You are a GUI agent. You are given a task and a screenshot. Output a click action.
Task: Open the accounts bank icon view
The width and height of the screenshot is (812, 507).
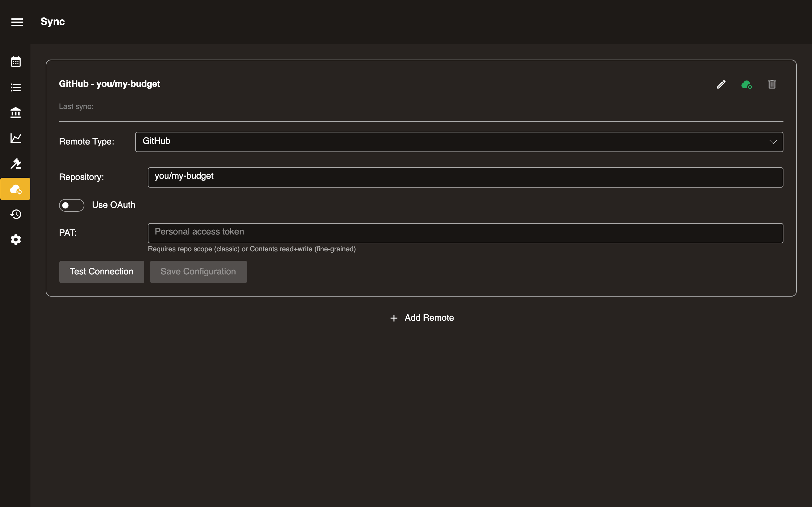(16, 113)
